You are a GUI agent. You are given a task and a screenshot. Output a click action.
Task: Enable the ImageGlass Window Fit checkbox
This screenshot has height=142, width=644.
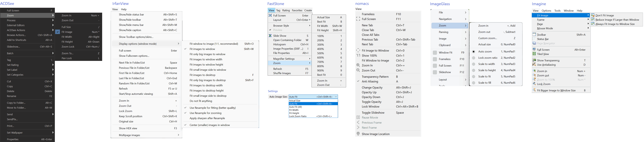coord(435,53)
